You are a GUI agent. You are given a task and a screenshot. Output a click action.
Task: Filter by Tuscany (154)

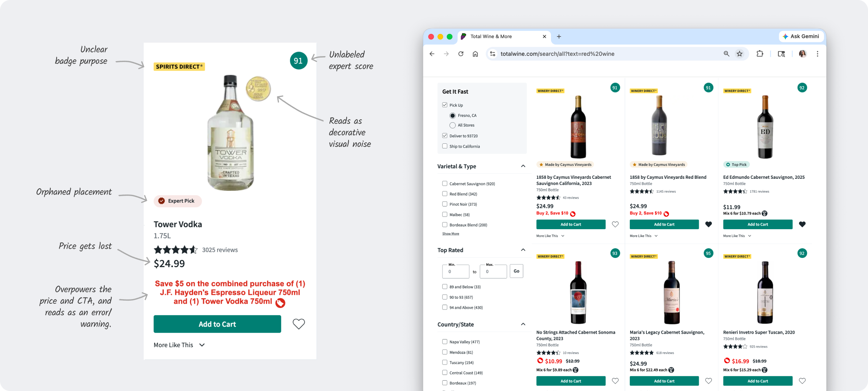445,362
